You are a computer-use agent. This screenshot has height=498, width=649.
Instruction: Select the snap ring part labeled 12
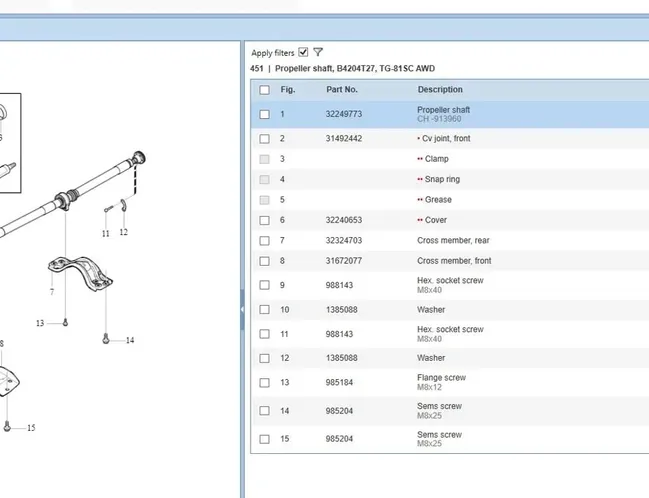point(123,206)
